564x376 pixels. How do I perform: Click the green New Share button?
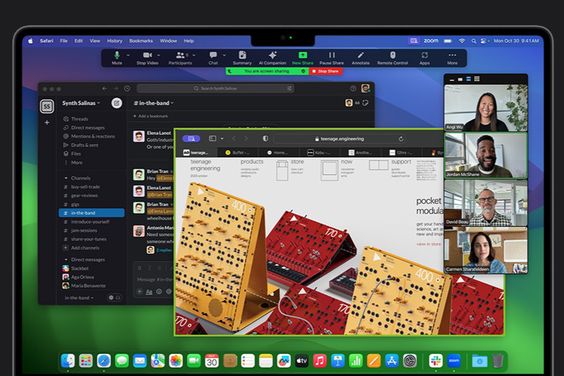coord(303,58)
